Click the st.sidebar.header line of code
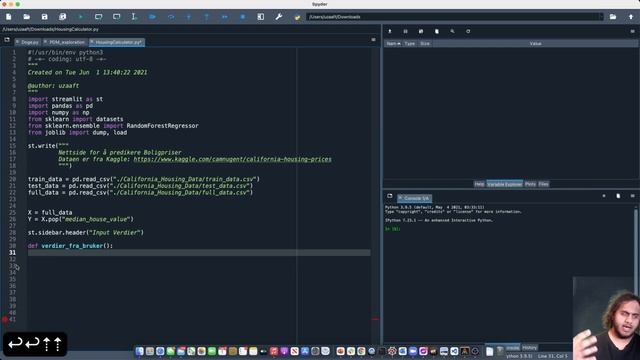This screenshot has width=640, height=360. pos(86,233)
